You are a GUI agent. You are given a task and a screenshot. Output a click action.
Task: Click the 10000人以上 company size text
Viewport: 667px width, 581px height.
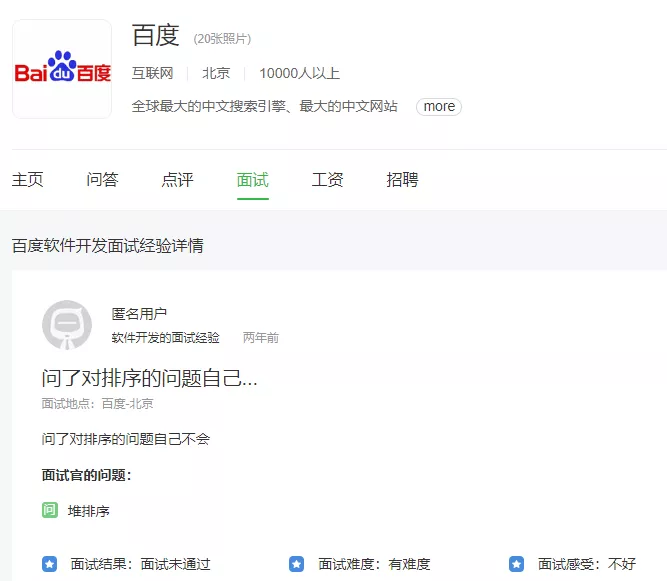click(x=299, y=73)
